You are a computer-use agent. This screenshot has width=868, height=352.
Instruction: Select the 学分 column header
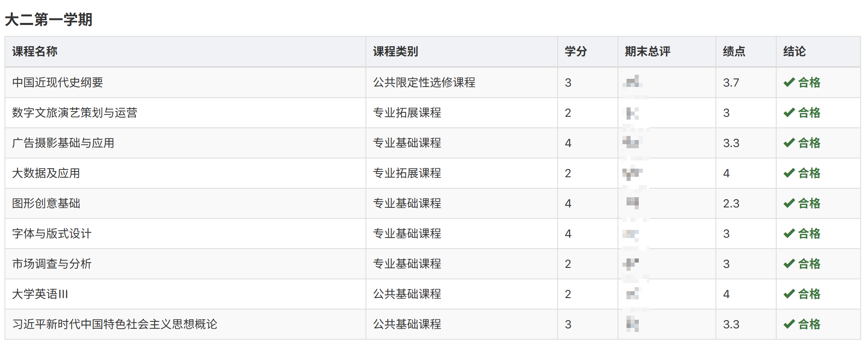[576, 51]
